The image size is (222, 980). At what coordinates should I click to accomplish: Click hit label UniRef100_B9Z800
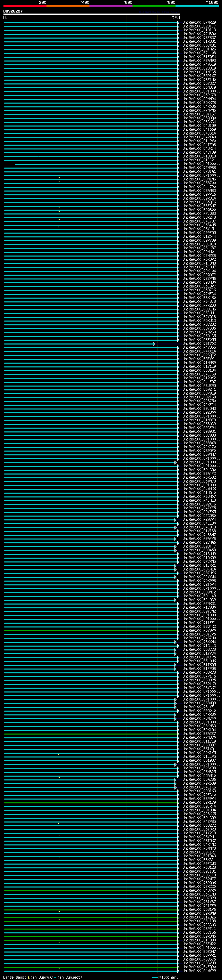[199, 413]
